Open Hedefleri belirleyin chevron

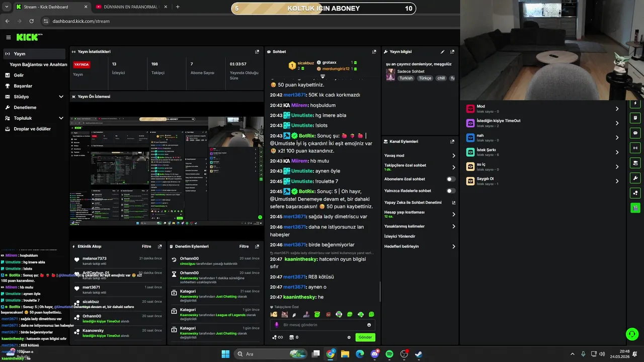pyautogui.click(x=453, y=247)
